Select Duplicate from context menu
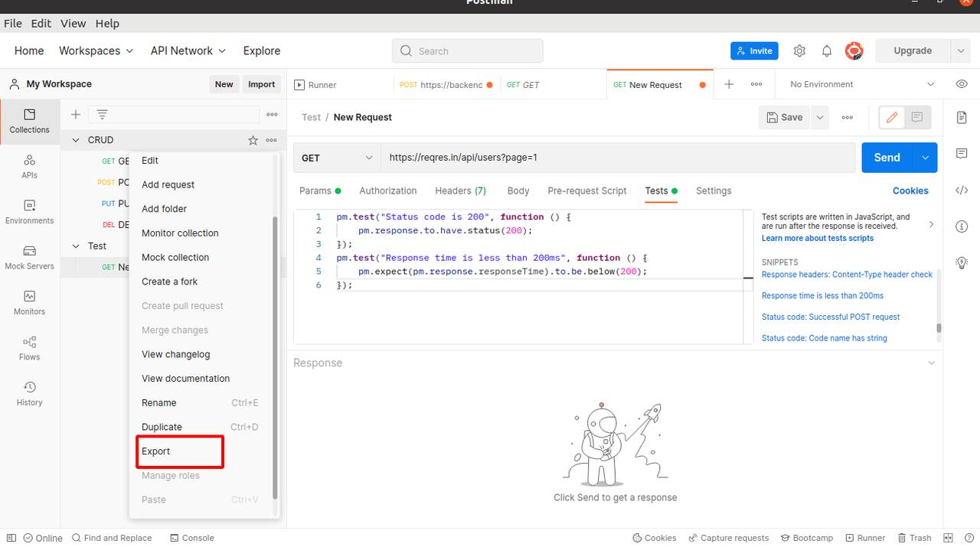This screenshot has width=980, height=547. point(204,427)
